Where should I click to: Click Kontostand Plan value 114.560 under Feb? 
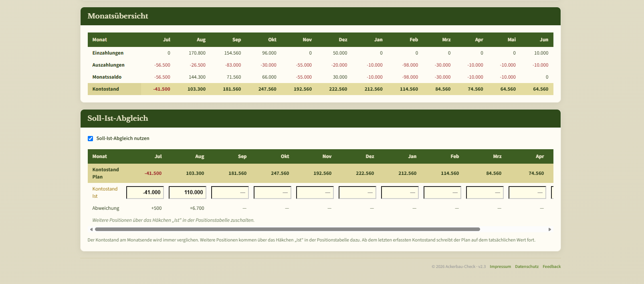pos(450,173)
